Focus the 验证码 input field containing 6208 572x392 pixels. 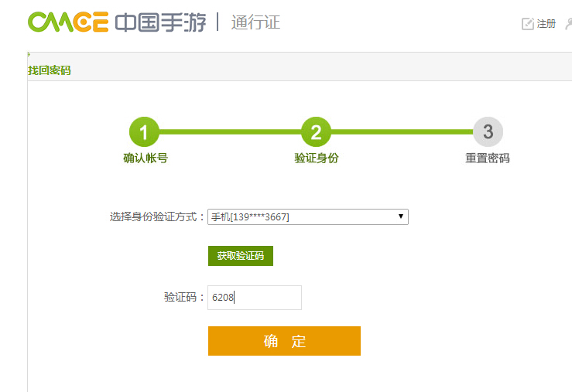(255, 298)
